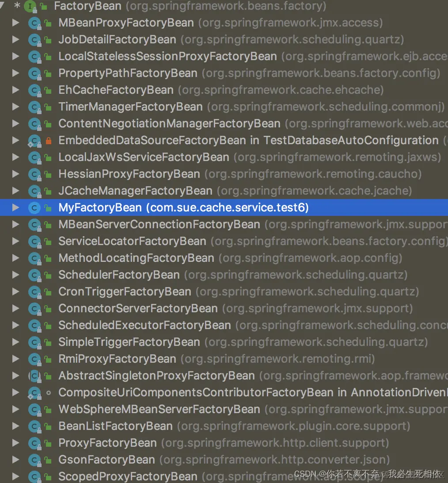
Task: Click the class icon of JCacheManagerFactoryBean
Action: click(34, 191)
